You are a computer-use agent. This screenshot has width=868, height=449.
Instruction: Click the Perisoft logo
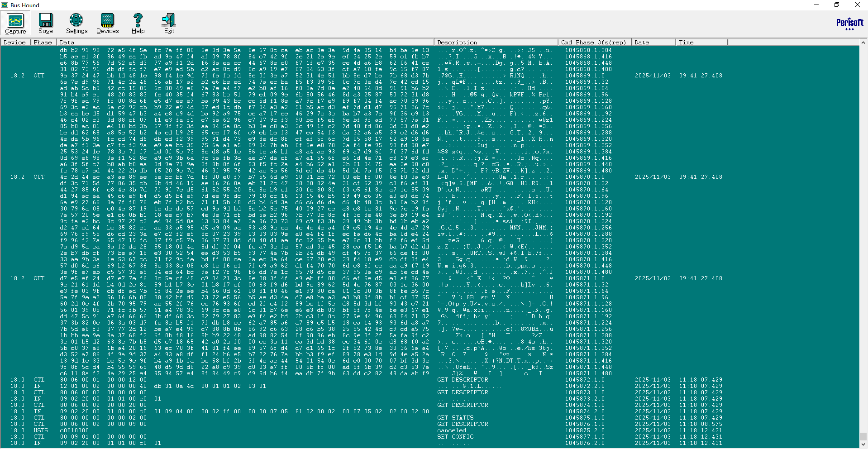(x=849, y=24)
